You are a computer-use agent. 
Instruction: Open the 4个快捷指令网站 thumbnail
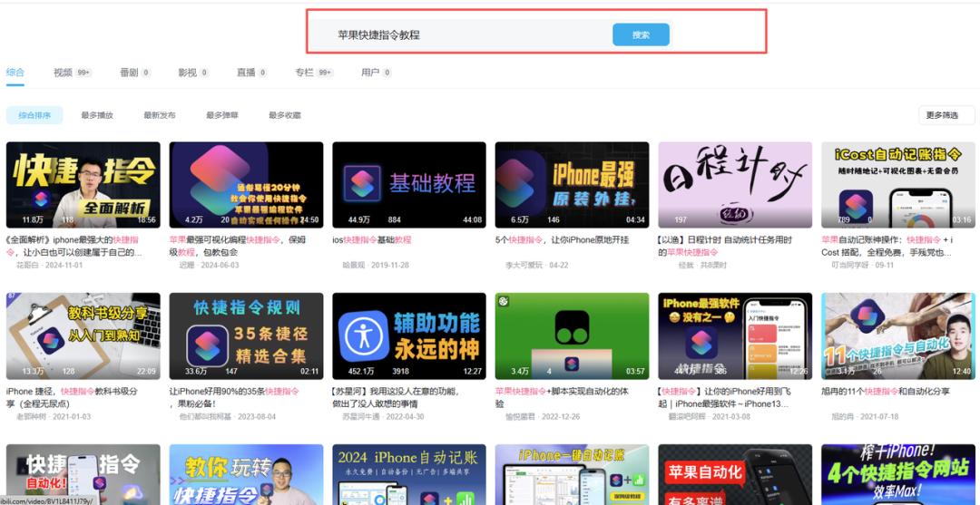(898, 474)
